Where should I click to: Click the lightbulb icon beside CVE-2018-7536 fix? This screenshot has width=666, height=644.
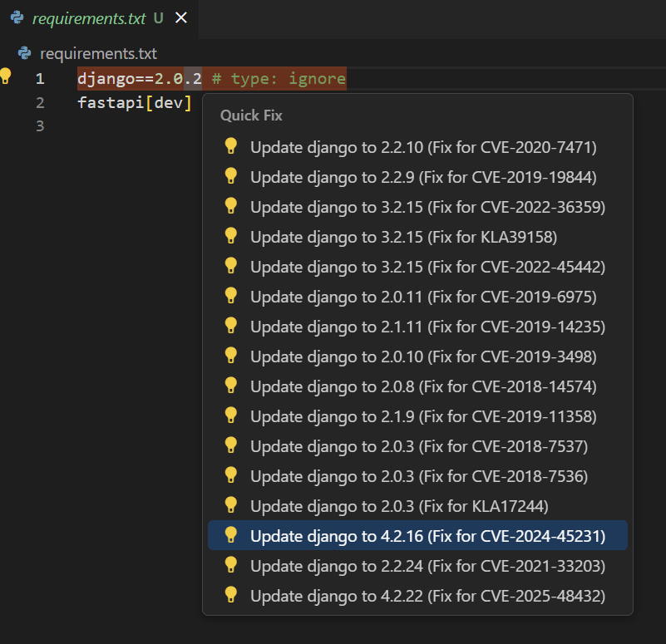230,475
